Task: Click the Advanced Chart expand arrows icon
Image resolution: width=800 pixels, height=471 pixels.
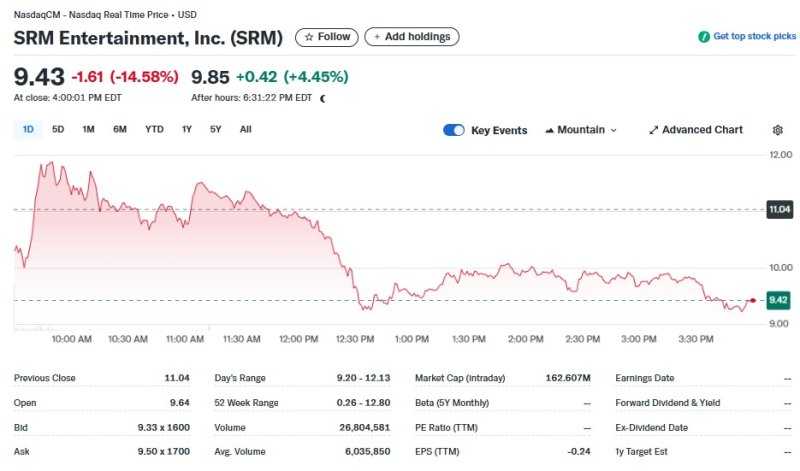Action: coord(653,130)
